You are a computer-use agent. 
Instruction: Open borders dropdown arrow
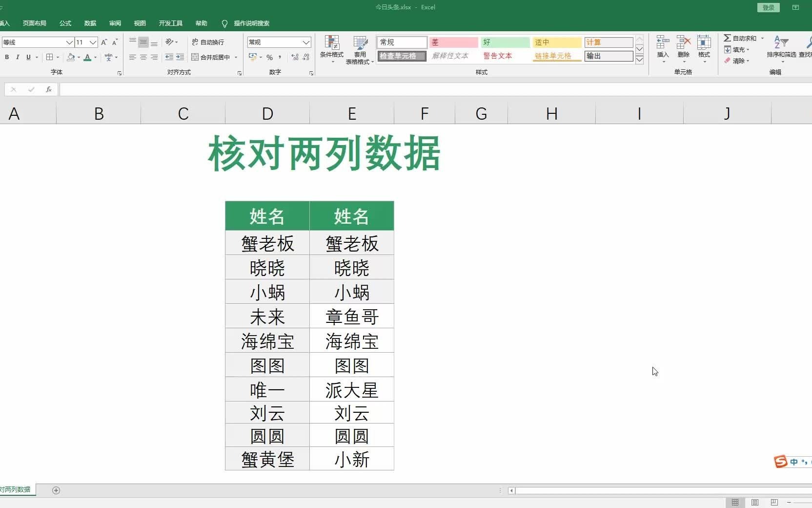(x=58, y=57)
